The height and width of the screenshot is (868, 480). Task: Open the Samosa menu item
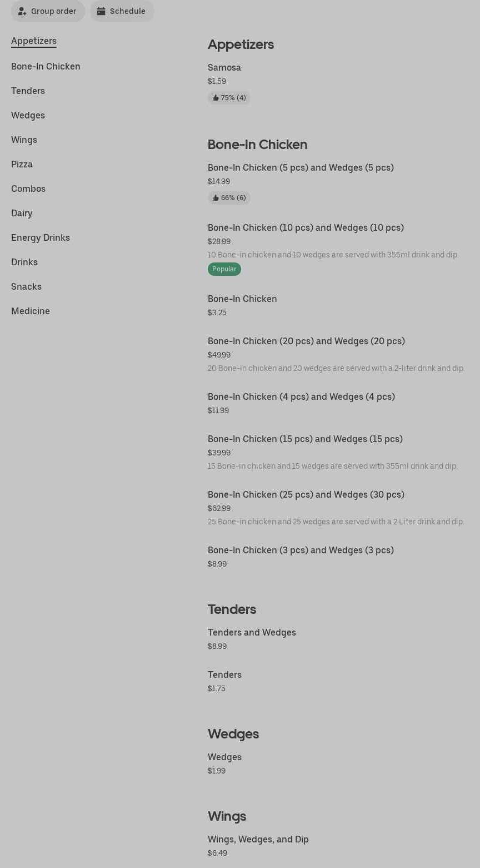[x=224, y=68]
